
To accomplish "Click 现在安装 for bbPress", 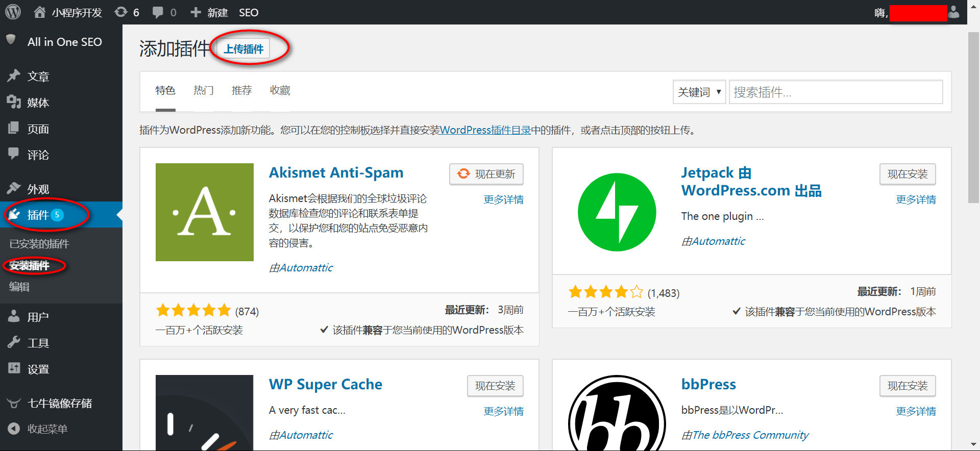I will tap(908, 386).
